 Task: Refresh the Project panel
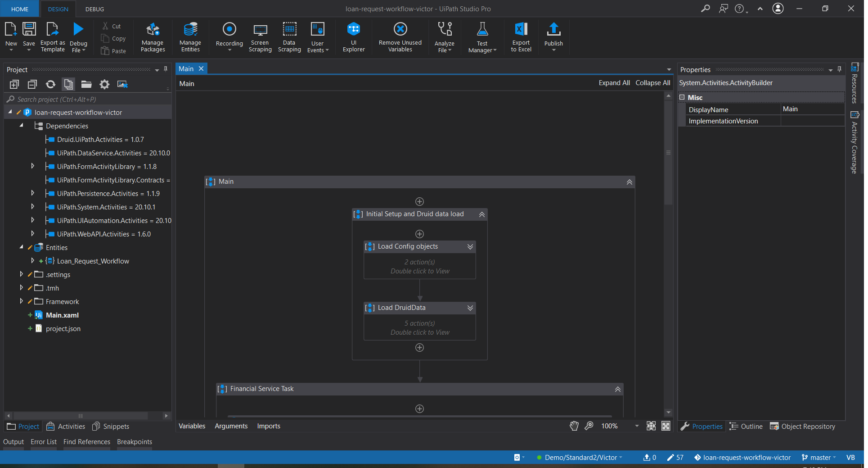[x=50, y=84]
